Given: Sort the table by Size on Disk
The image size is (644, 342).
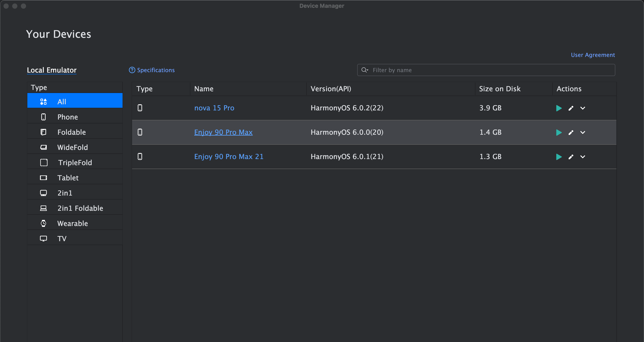Looking at the screenshot, I should tap(514, 89).
